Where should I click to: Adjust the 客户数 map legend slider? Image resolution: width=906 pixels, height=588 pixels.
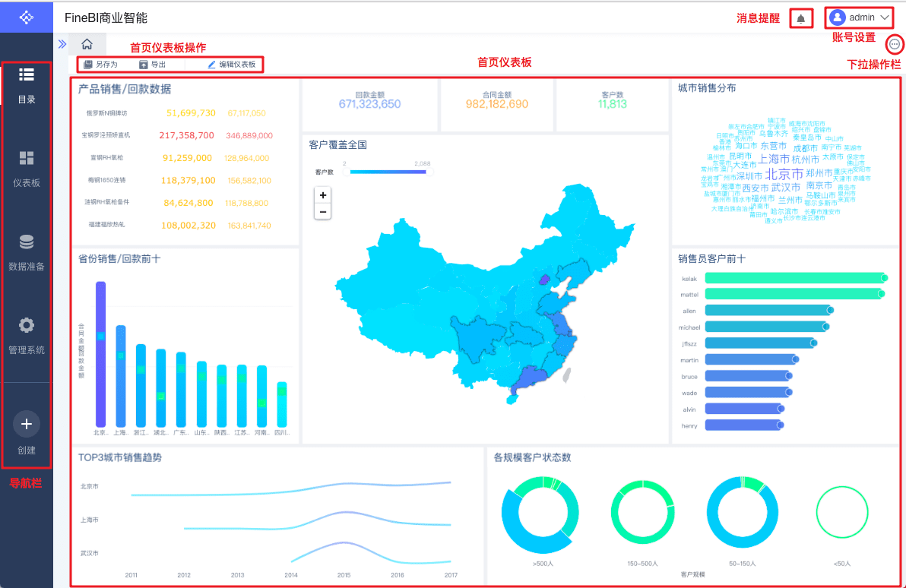click(x=388, y=172)
